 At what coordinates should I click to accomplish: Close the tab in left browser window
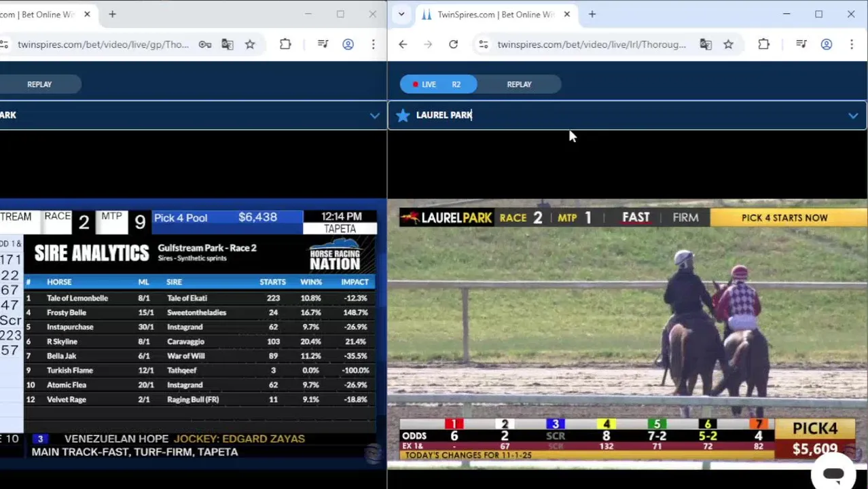click(x=87, y=14)
